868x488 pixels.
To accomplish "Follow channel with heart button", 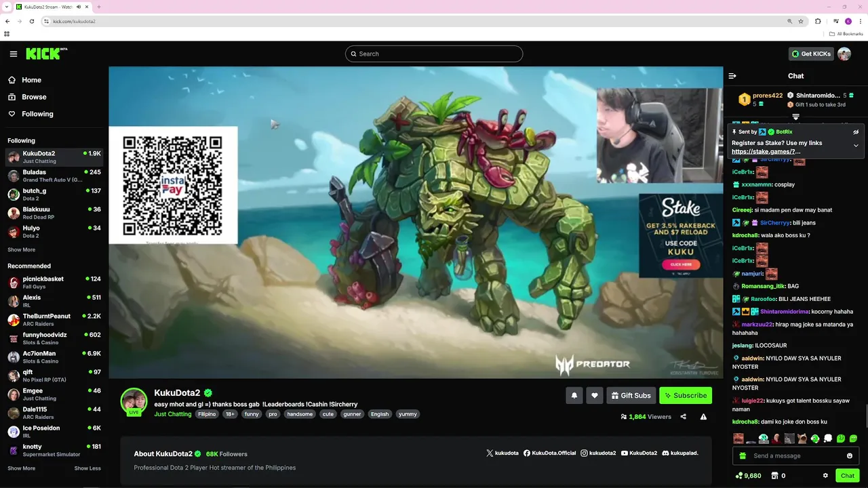I will pyautogui.click(x=595, y=395).
